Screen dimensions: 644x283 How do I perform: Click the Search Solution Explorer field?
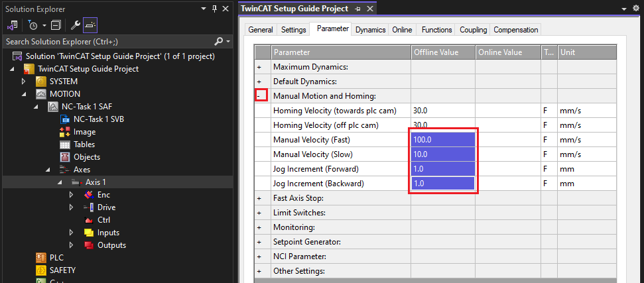click(109, 42)
